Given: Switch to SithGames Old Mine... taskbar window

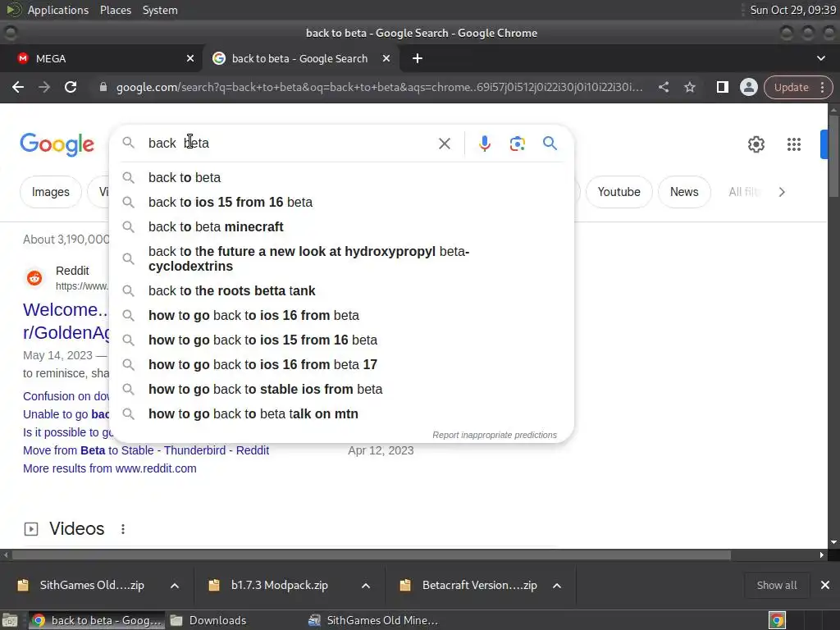Looking at the screenshot, I should coord(375,620).
